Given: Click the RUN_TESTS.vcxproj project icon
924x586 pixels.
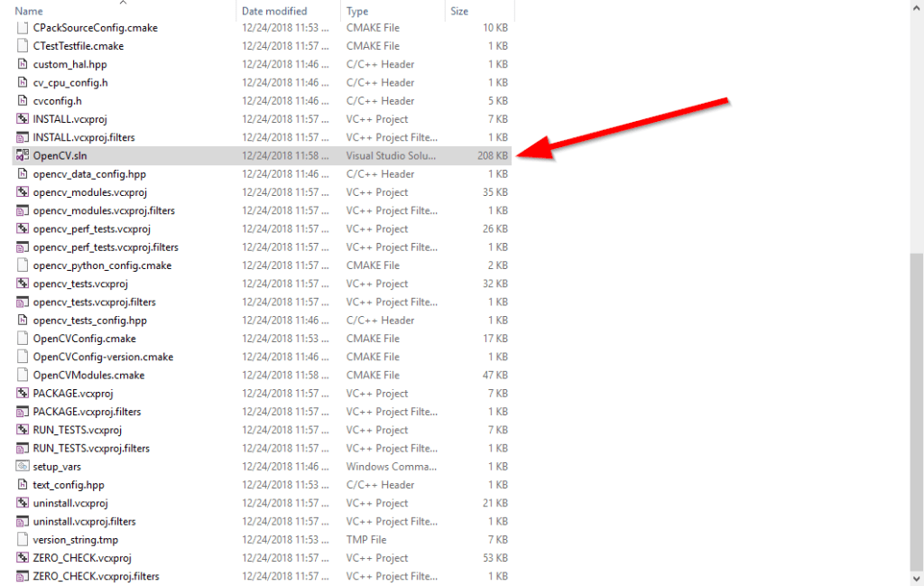Looking at the screenshot, I should point(23,430).
